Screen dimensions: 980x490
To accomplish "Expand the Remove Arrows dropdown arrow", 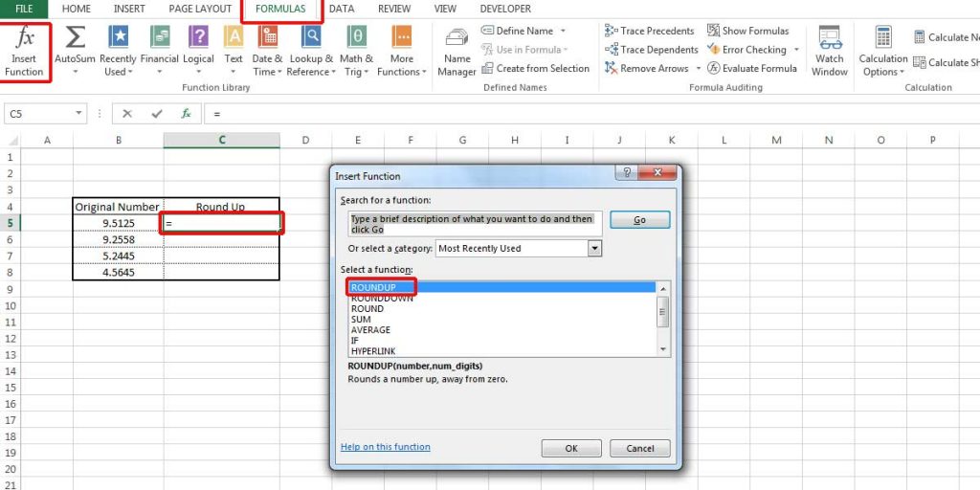I will 698,68.
